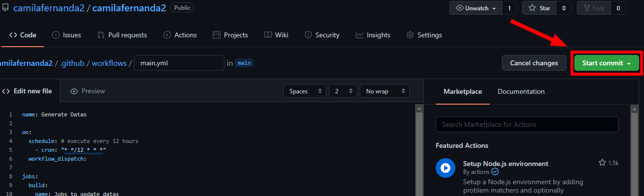Click the cron expression line
The image size is (644, 196).
click(70, 150)
